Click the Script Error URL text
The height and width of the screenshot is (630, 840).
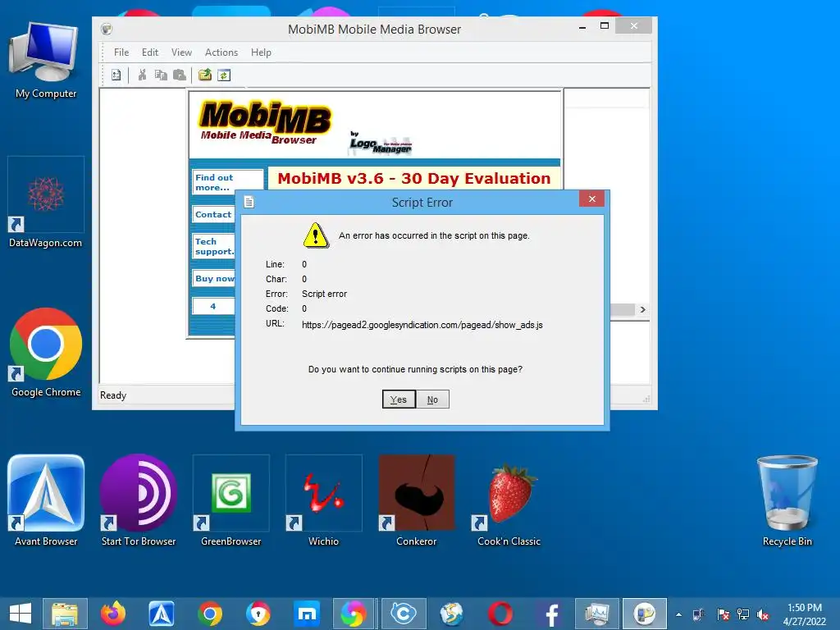point(422,325)
